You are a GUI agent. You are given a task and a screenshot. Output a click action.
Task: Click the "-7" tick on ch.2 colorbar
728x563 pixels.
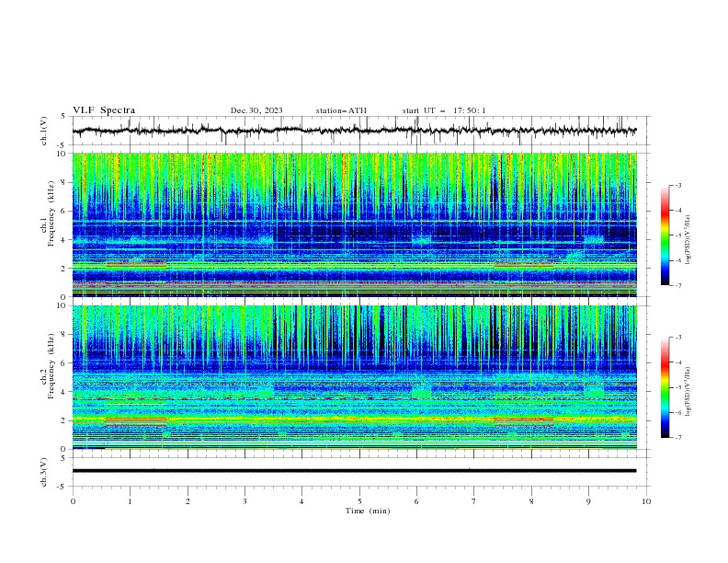pos(678,437)
